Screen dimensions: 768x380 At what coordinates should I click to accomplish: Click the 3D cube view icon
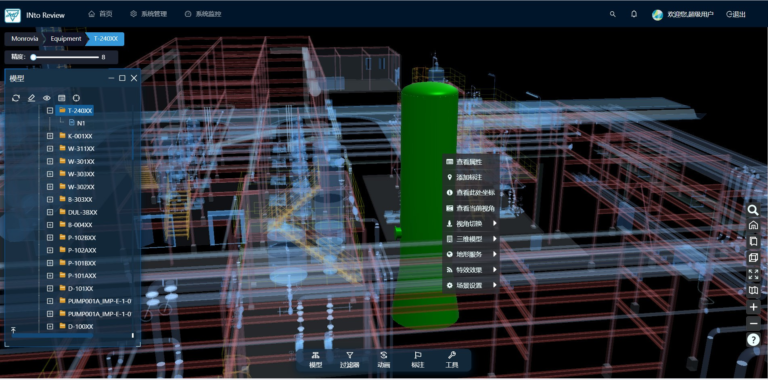(753, 258)
